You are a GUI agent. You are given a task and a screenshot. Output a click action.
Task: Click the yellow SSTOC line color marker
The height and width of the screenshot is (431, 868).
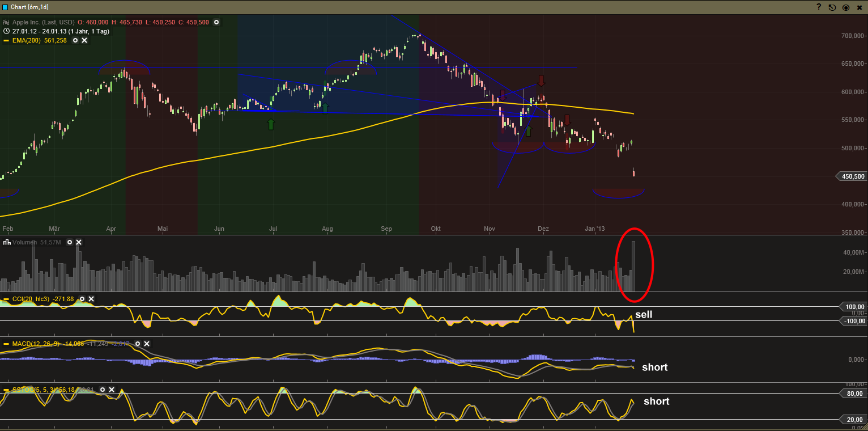pyautogui.click(x=6, y=390)
